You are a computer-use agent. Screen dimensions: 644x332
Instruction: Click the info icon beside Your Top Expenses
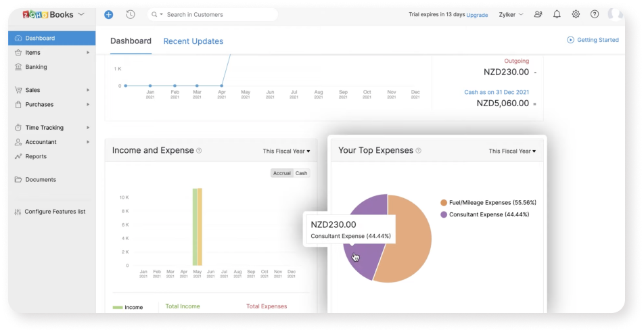(419, 151)
